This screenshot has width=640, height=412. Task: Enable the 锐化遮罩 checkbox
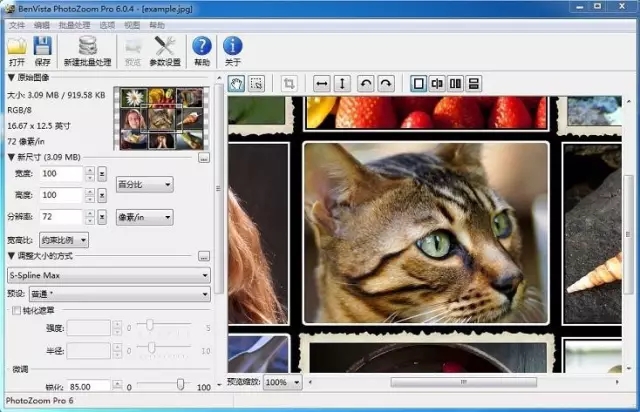(15, 311)
